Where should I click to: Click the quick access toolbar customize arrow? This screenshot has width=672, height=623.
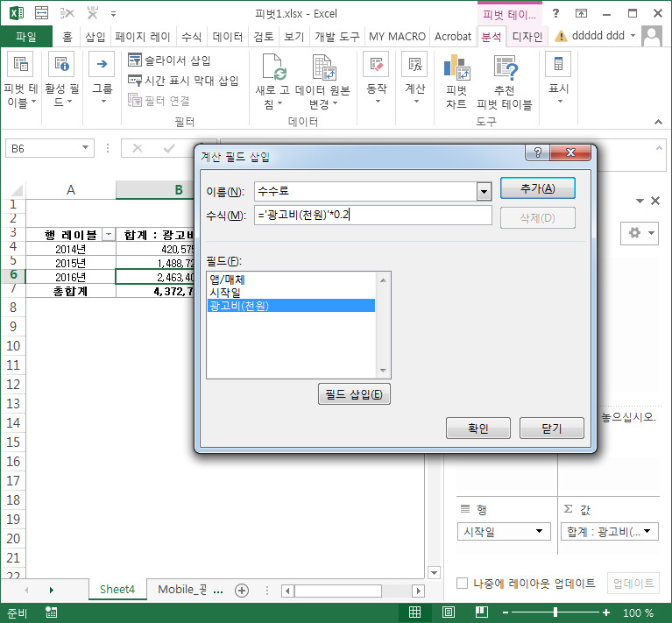[114, 14]
